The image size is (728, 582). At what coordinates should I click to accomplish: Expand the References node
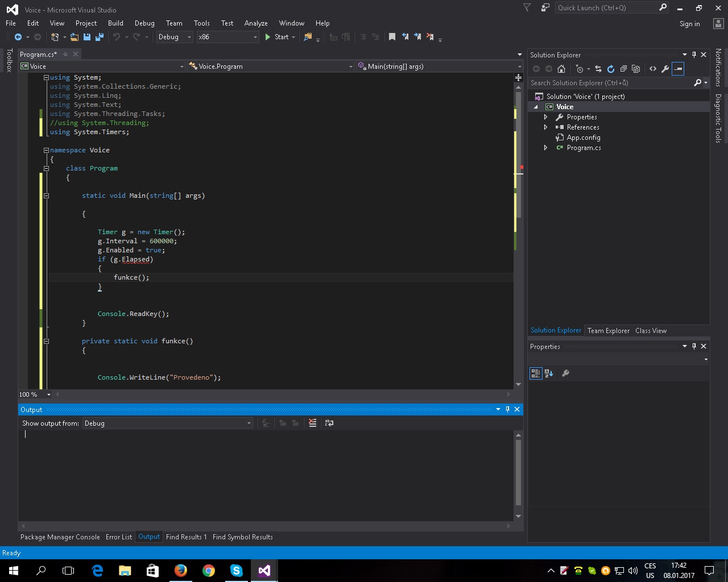coord(545,127)
